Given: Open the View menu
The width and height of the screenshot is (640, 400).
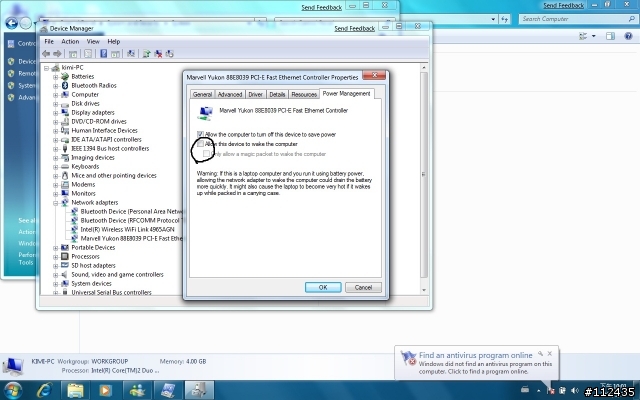Looking at the screenshot, I should [93, 42].
